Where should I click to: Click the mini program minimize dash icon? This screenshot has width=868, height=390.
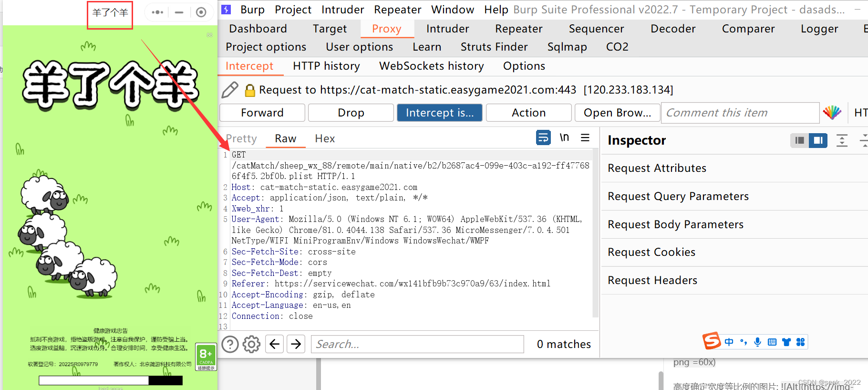point(179,12)
